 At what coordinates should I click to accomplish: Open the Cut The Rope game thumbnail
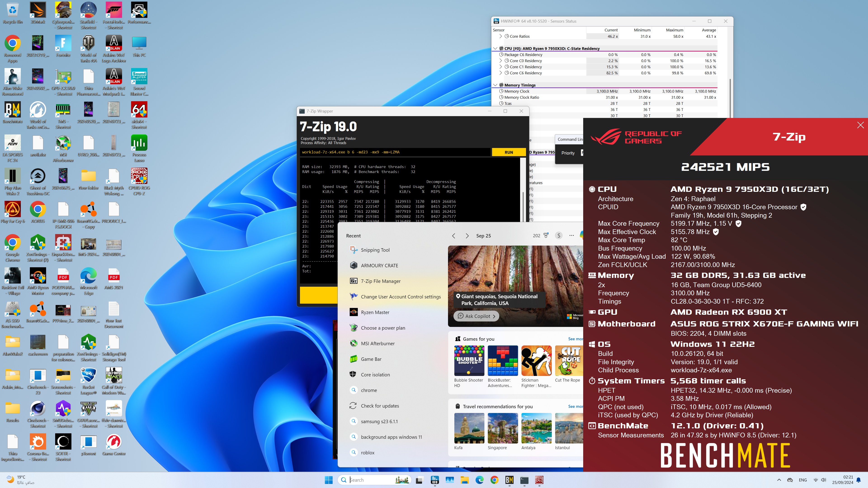[569, 361]
